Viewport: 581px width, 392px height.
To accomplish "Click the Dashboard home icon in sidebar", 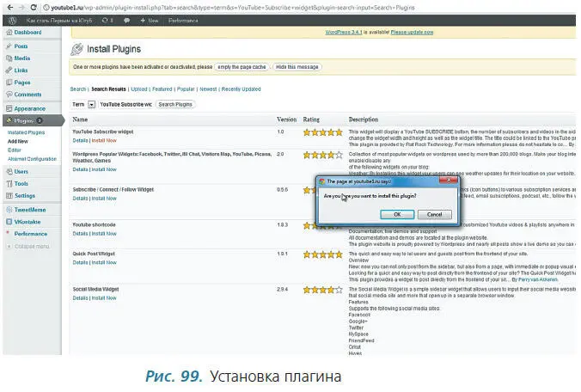I will click(x=9, y=33).
